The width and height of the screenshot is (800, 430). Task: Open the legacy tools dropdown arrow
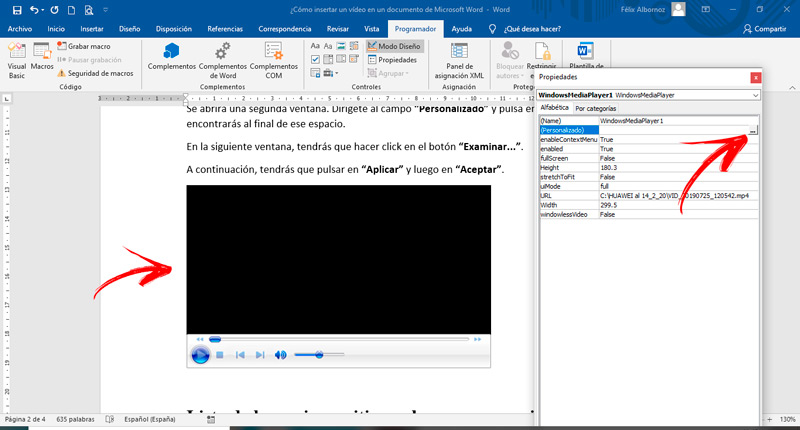coord(337,73)
